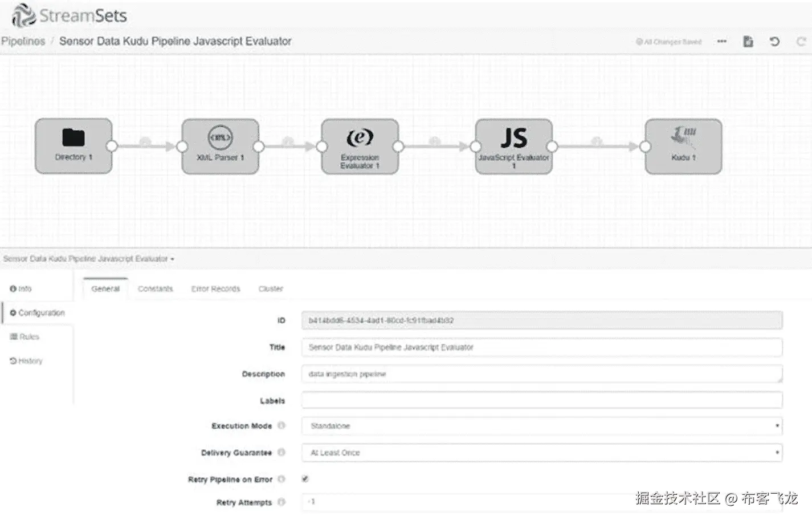The height and width of the screenshot is (520, 812).
Task: Show help for Delivery Guarantee
Action: click(x=281, y=453)
